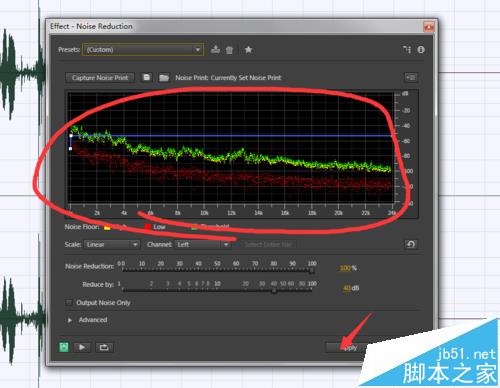Click the Low red noise floor swatch
This screenshot has width=500, height=388.
[148, 227]
